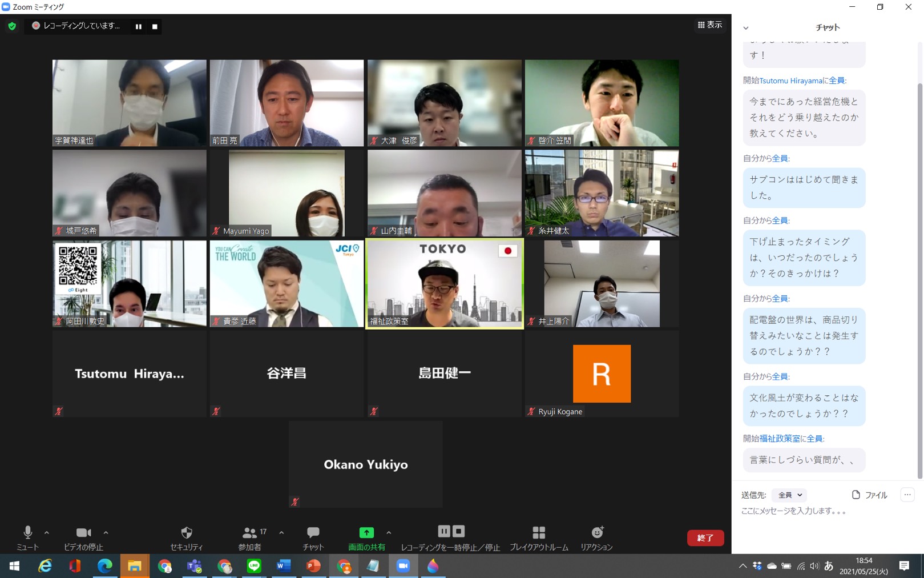Screen dimensions: 924x578
Task: Click the green Share Screen icon
Action: click(366, 533)
